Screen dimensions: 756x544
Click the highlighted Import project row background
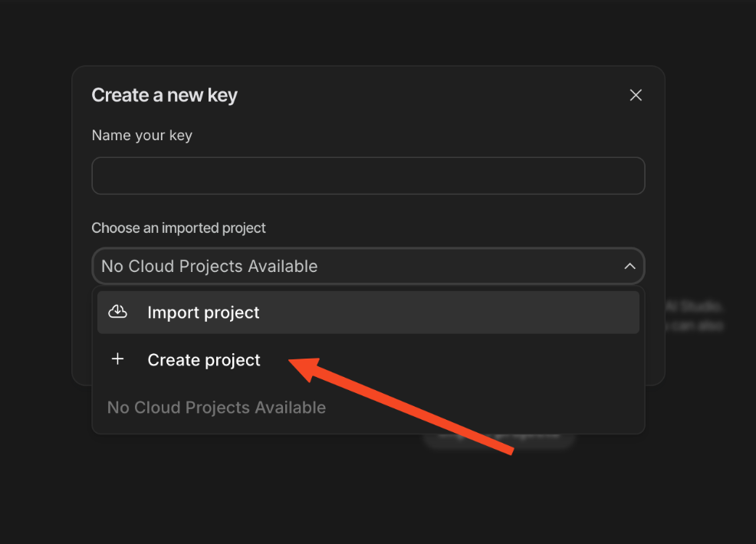coord(460,313)
